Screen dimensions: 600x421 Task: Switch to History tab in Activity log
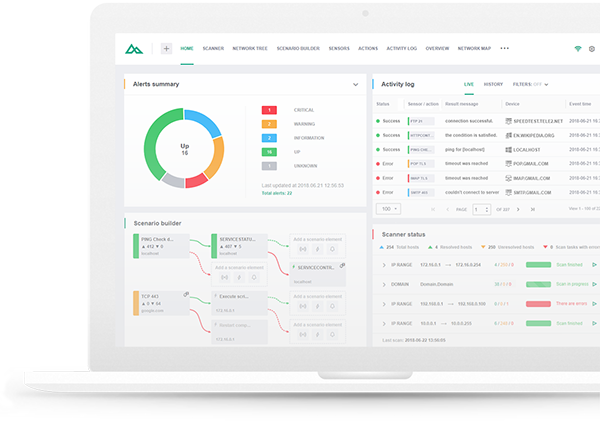point(493,84)
